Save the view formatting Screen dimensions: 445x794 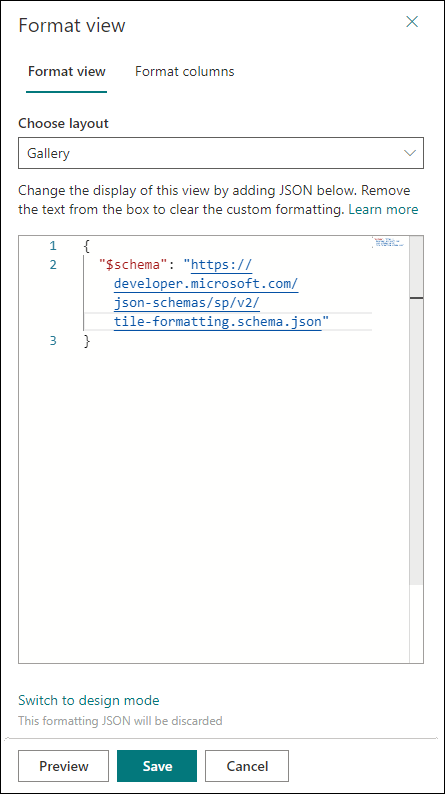tap(157, 766)
